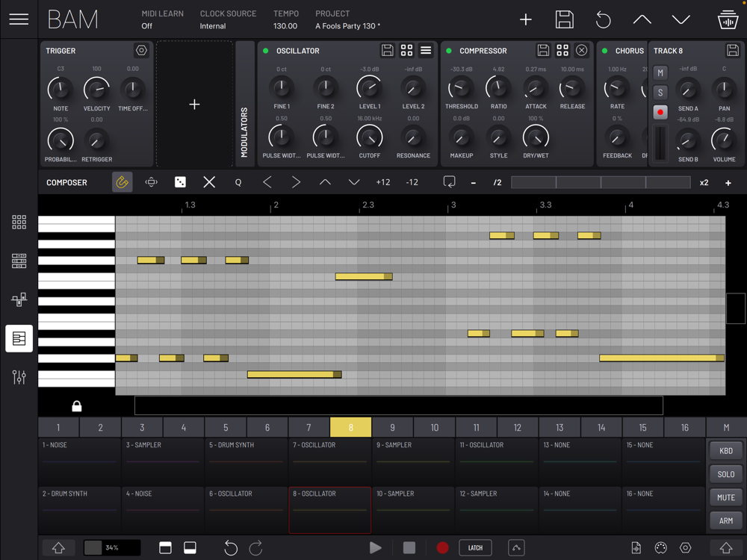Click the trash basket icon in top bar
747x560 pixels.
point(728,20)
